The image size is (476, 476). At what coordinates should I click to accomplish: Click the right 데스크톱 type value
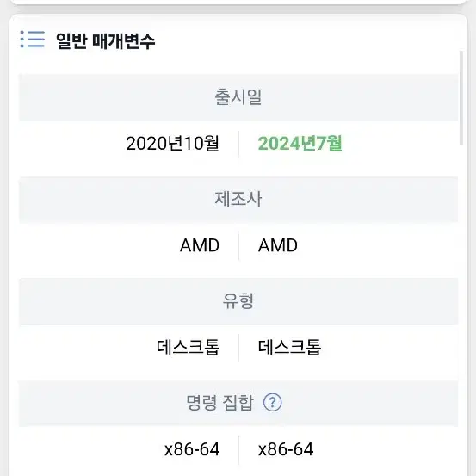(289, 347)
